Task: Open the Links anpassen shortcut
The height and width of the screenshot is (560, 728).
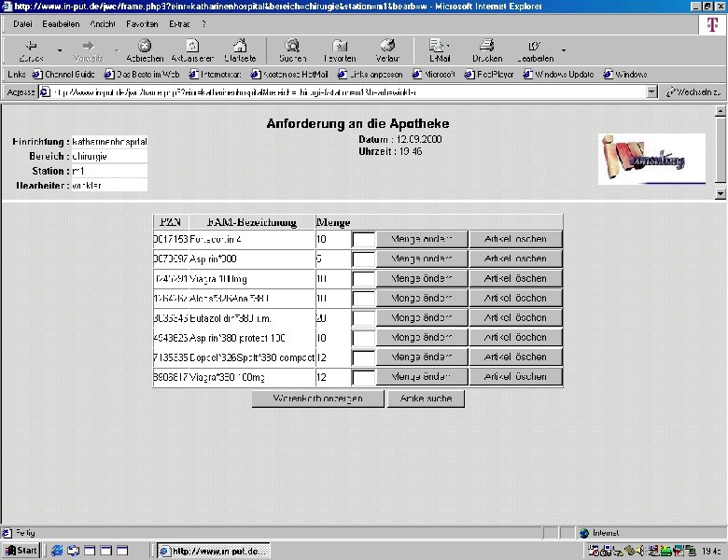Action: pyautogui.click(x=370, y=75)
